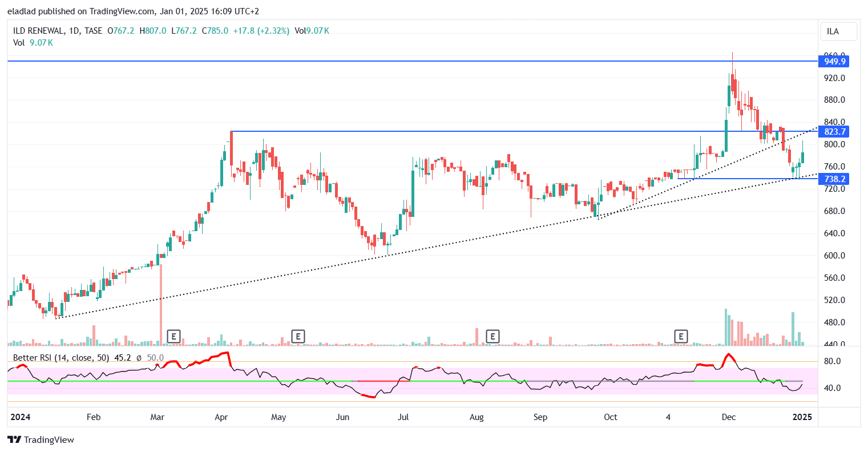Select the 823.7 price label
868x452 pixels.
[x=834, y=132]
